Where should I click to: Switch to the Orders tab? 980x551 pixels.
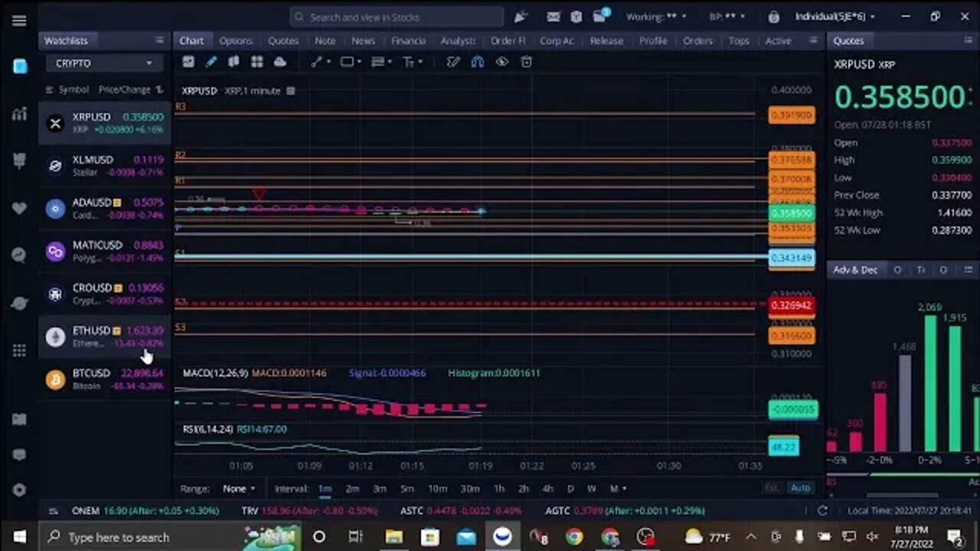click(697, 41)
